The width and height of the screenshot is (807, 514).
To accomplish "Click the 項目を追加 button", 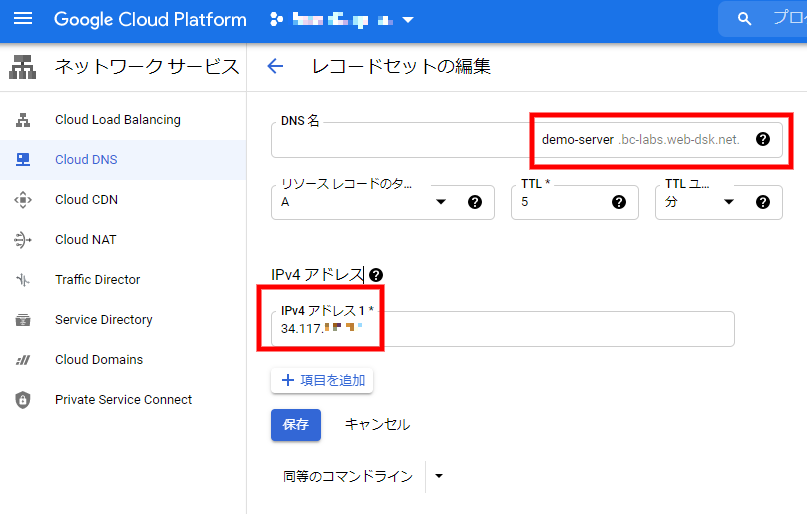I will tap(322, 381).
